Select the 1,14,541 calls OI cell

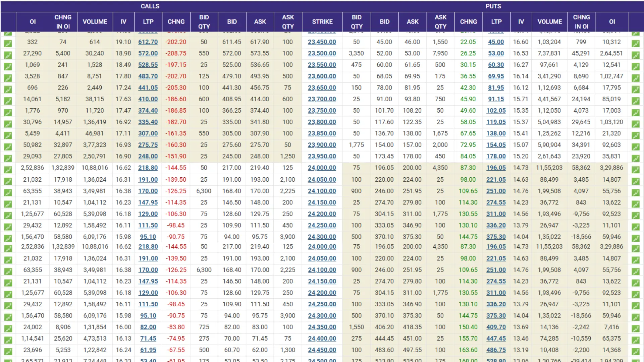point(33,339)
